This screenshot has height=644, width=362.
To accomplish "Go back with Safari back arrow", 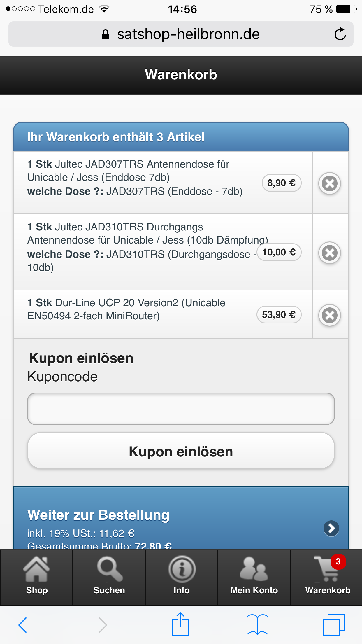I will 23,625.
